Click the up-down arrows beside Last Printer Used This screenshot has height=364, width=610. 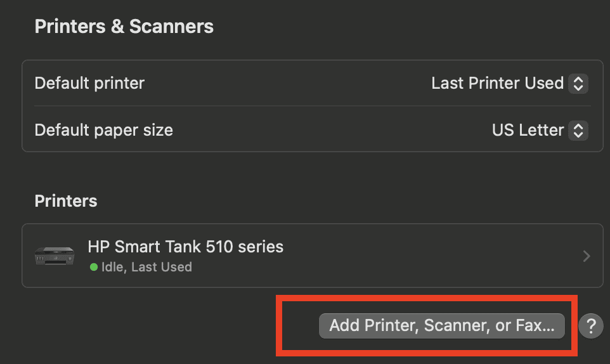578,83
